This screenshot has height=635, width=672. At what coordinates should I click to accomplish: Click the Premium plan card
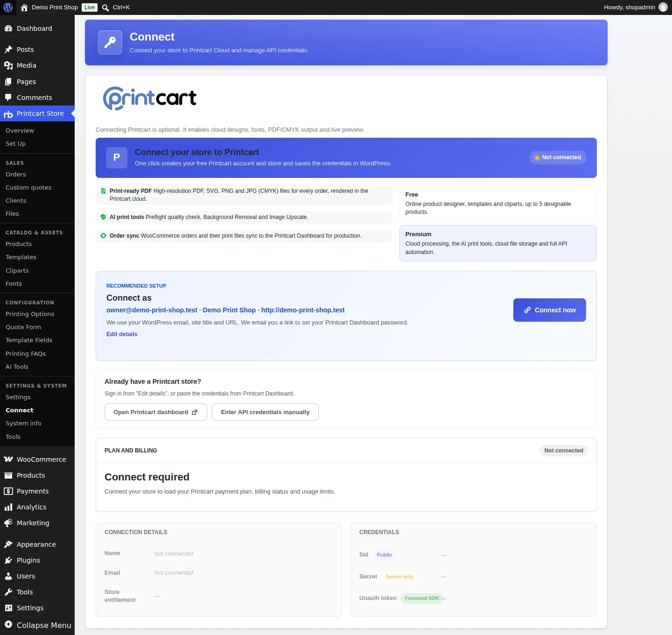point(498,243)
